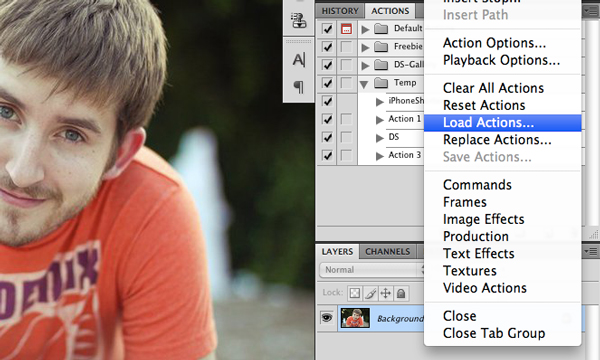
Task: Click the Background layer thumbnail
Action: [x=355, y=318]
